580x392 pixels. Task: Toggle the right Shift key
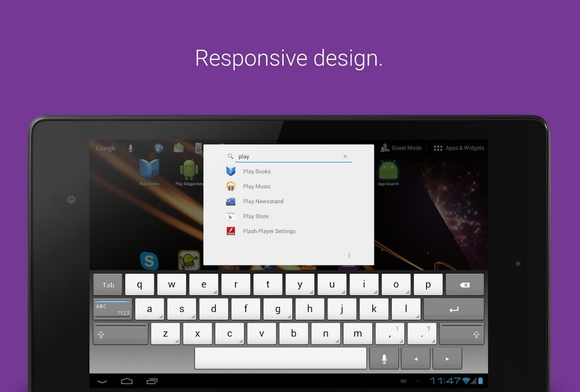click(462, 334)
